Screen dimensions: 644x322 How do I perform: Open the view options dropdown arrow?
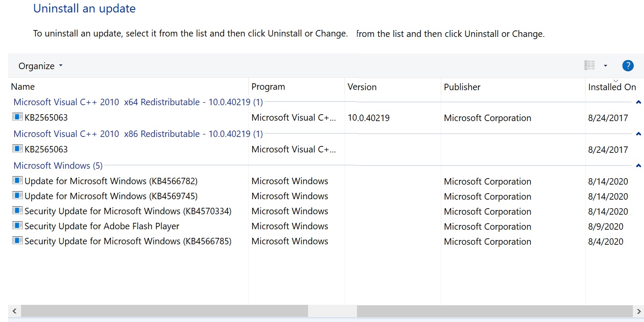(x=605, y=66)
